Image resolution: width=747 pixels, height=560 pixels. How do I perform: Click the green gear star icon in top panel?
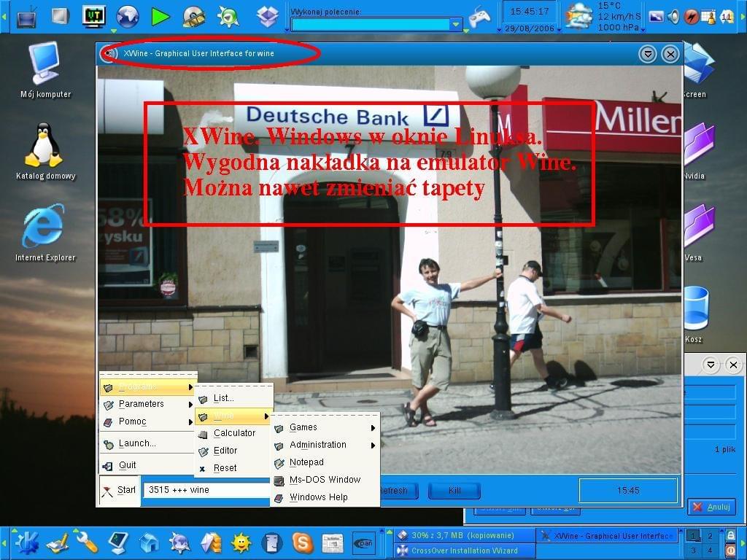pos(228,17)
